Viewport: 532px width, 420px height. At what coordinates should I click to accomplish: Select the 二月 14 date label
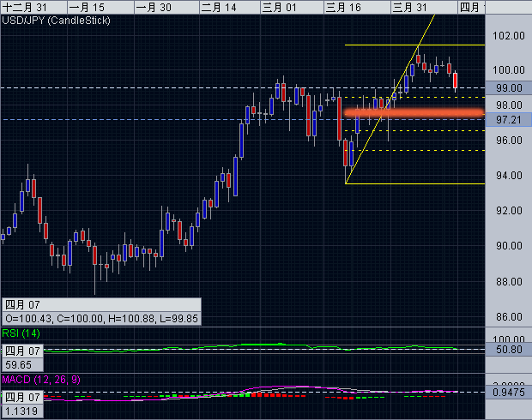tap(219, 7)
